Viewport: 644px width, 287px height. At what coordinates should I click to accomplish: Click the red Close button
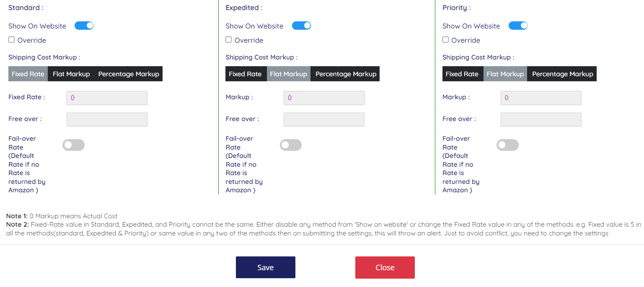(x=385, y=267)
